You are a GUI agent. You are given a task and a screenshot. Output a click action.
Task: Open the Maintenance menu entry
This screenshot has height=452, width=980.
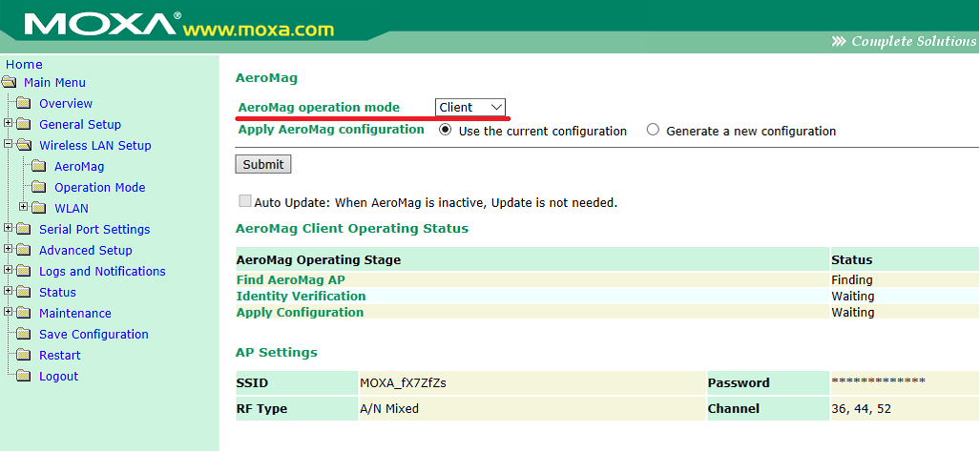[x=74, y=314]
